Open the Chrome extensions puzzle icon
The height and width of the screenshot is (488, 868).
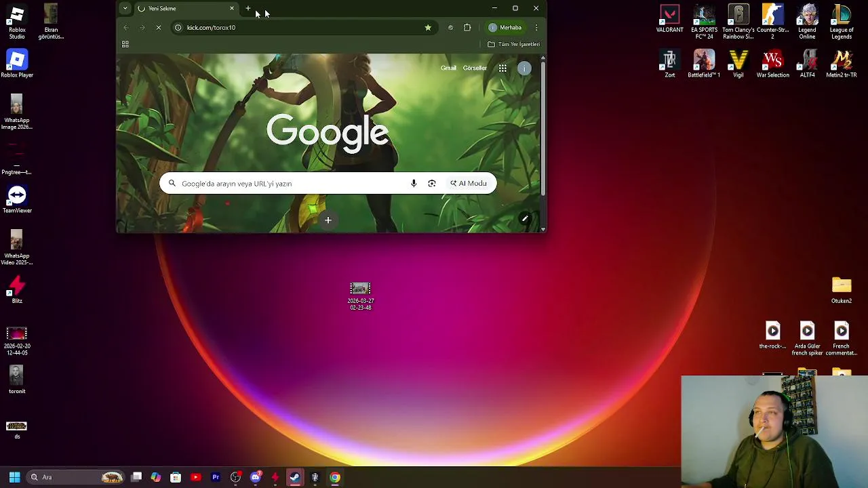click(467, 28)
